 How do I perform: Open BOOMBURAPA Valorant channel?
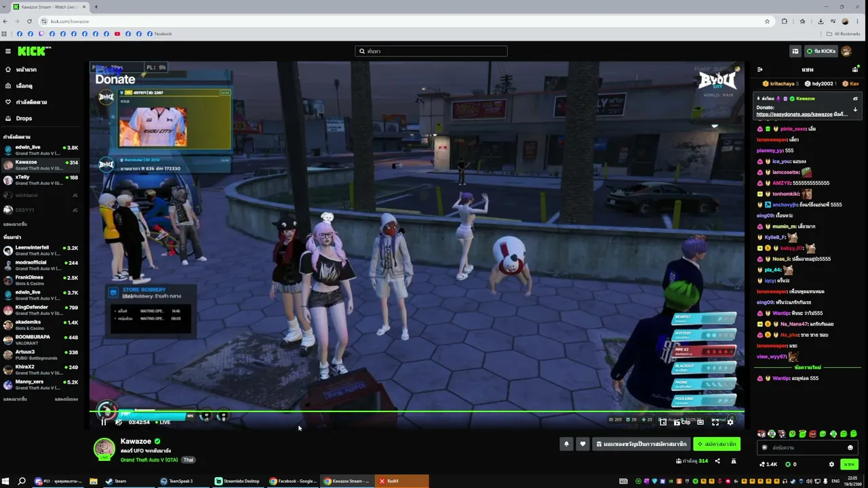coord(41,340)
